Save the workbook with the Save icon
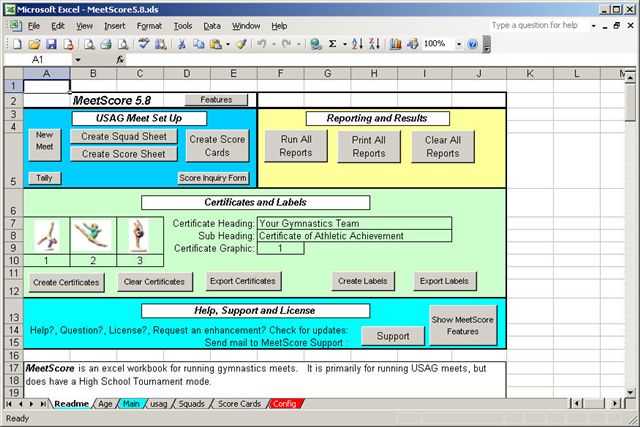The width and height of the screenshot is (640, 427). point(51,44)
